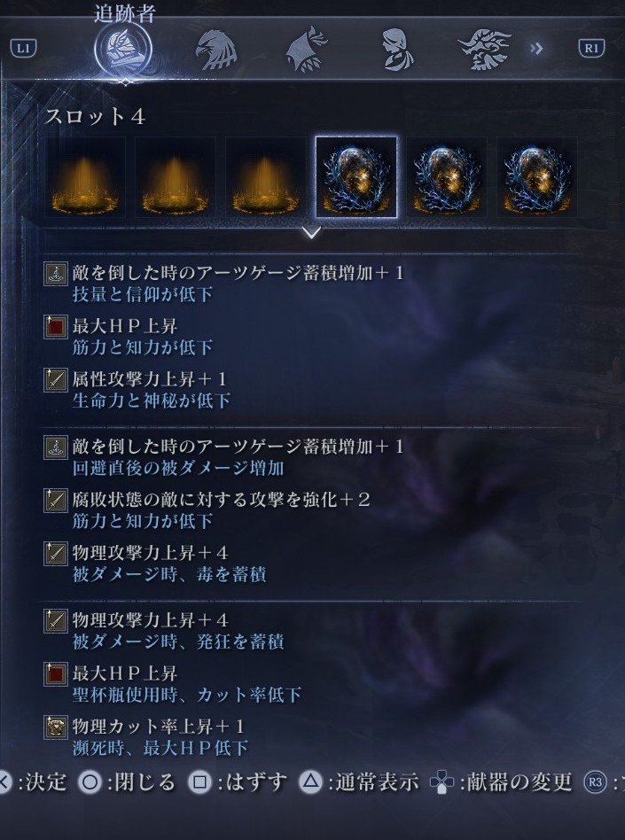Toggle 通常表示 with the triangle prompt
Image resolution: width=625 pixels, height=840 pixels.
coord(358,782)
